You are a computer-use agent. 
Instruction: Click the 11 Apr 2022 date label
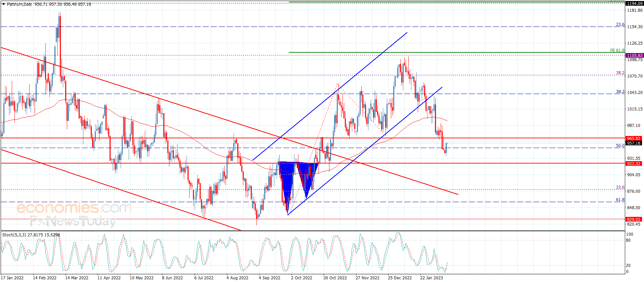point(109,278)
